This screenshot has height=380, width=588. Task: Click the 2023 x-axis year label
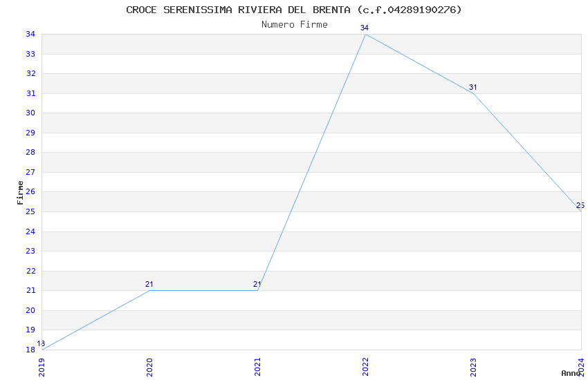coord(474,367)
